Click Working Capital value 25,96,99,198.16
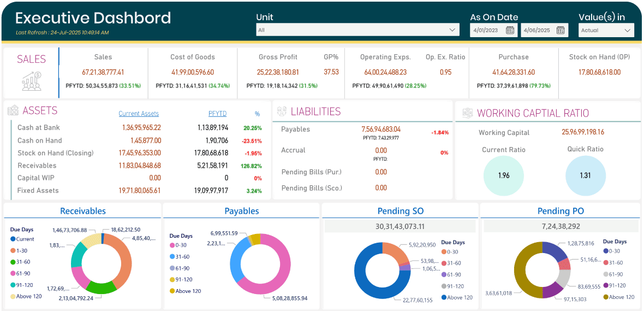Image resolution: width=644 pixels, height=311 pixels. pos(583,132)
